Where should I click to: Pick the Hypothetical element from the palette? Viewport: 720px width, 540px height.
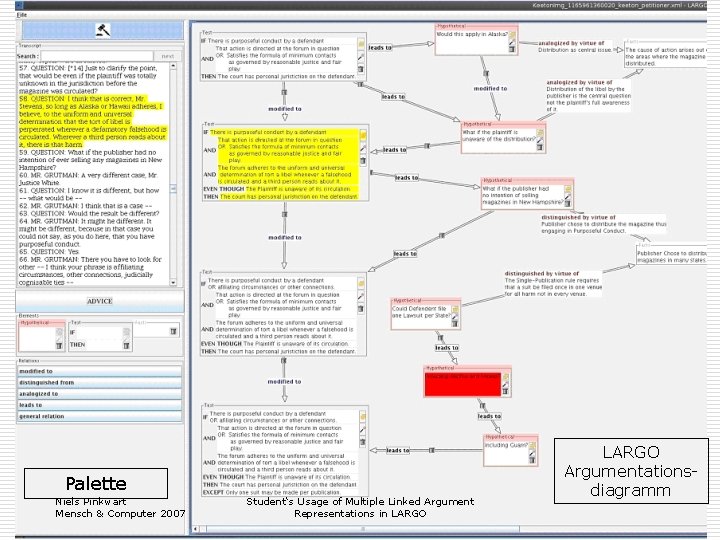coord(42,336)
